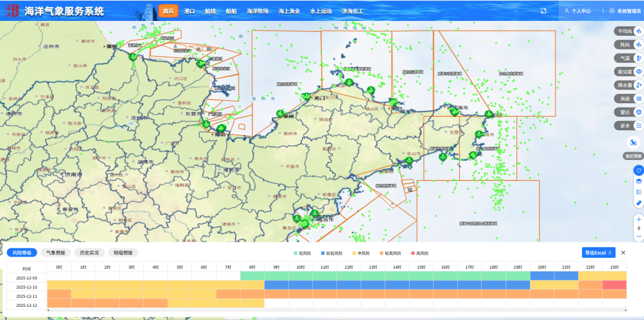This screenshot has height=320, width=644.
Task: Toggle the 平均风 average wind layer
Action: coord(624,31)
